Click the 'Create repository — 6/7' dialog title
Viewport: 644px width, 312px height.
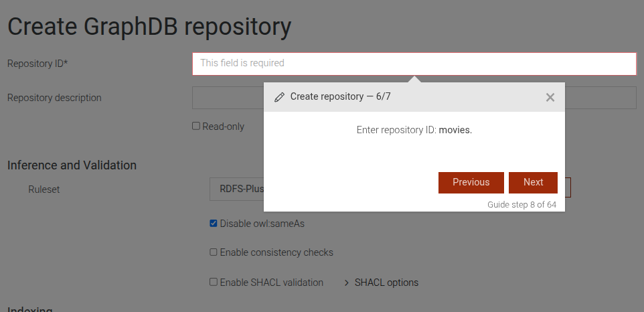(340, 97)
